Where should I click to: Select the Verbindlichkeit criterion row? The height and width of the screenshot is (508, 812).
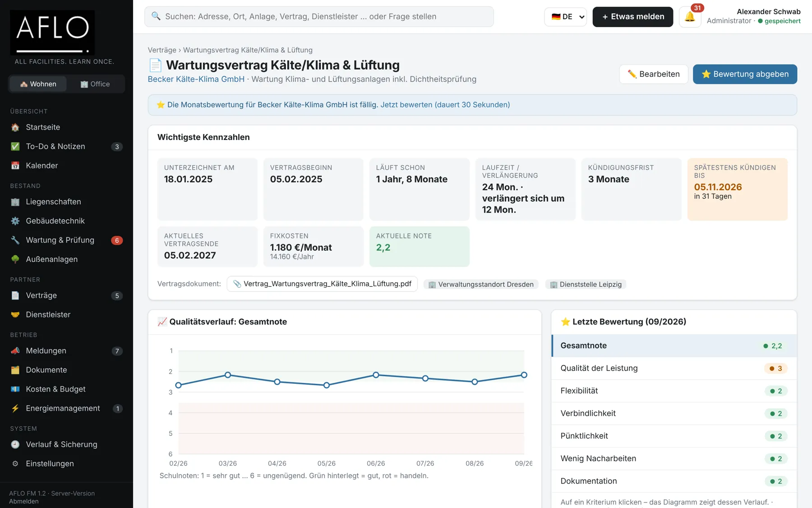tap(674, 414)
